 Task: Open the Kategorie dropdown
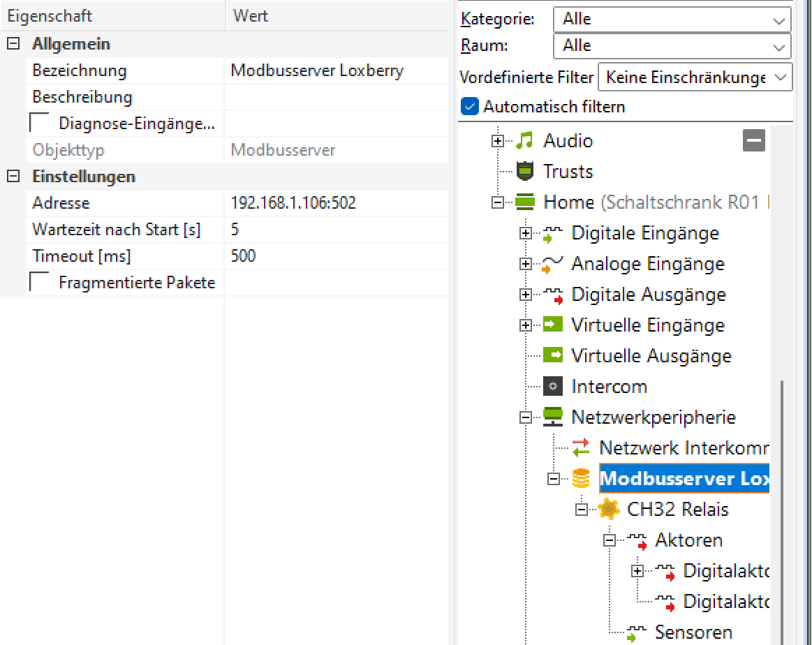tap(672, 20)
